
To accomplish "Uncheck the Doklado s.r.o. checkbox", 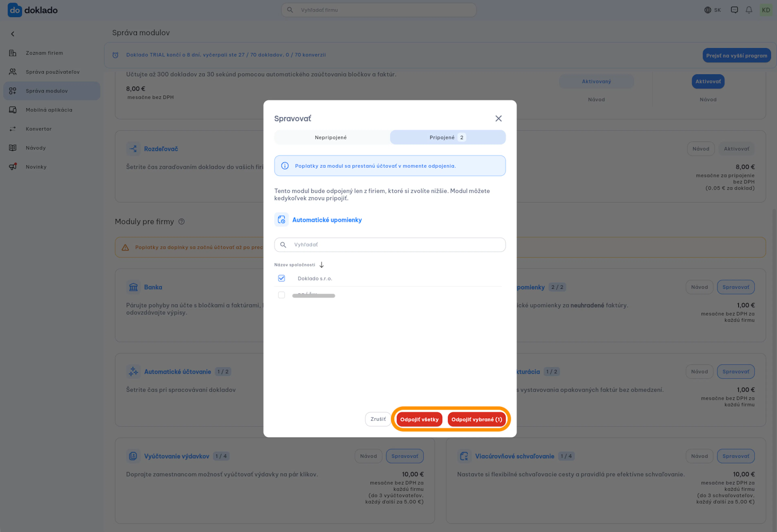I will [281, 278].
